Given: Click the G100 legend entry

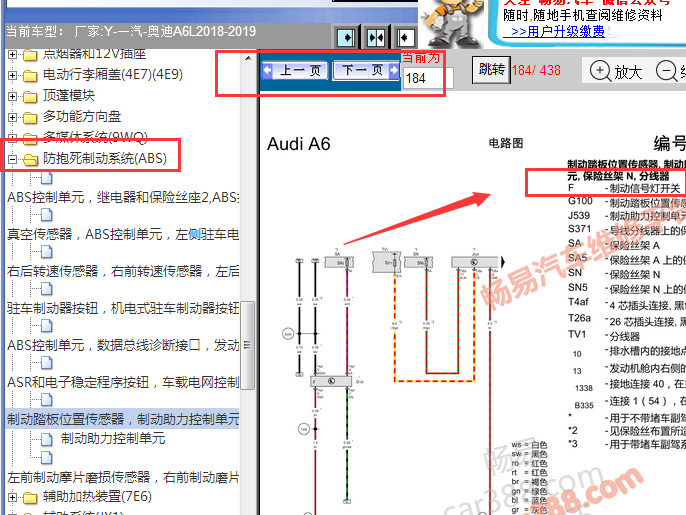Looking at the screenshot, I should (626, 202).
